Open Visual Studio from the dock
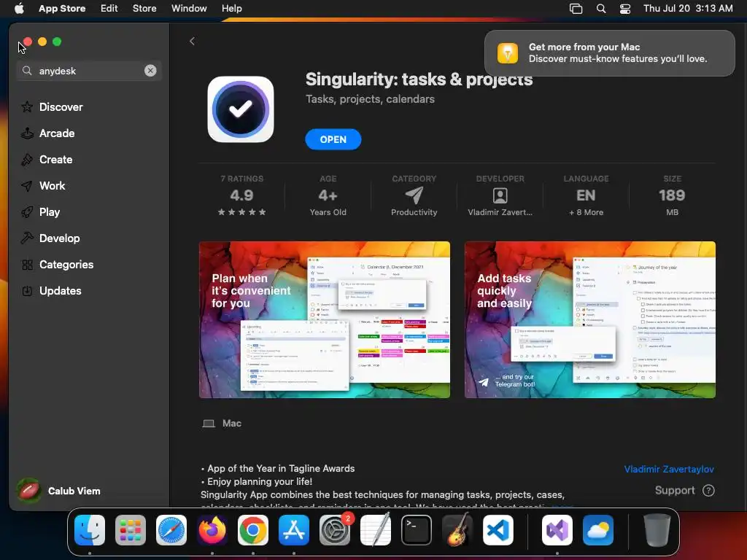 [x=557, y=530]
